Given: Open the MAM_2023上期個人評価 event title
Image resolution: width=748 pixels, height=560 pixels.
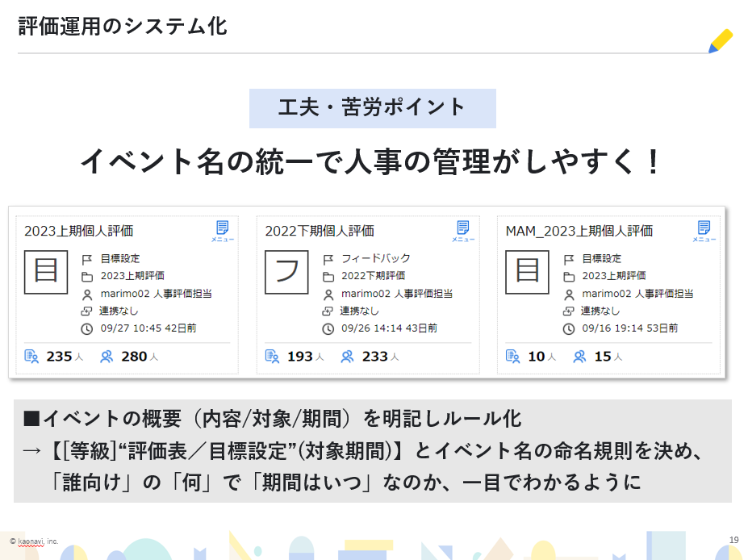Looking at the screenshot, I should point(579,231).
